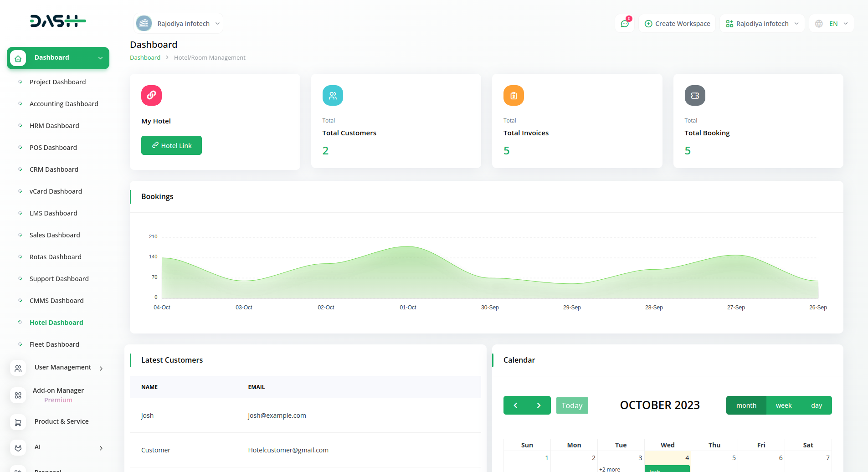Click the User Management sidebar icon
868x472 pixels.
[x=18, y=368]
